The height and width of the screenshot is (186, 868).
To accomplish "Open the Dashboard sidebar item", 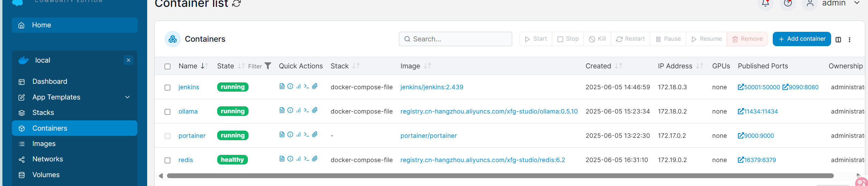I will [x=74, y=81].
